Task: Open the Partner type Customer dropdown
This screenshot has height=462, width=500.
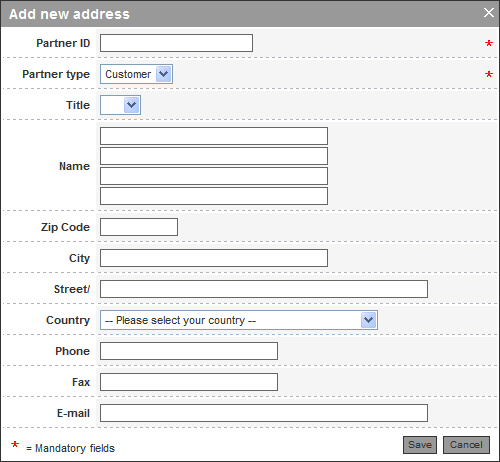Action: 136,74
